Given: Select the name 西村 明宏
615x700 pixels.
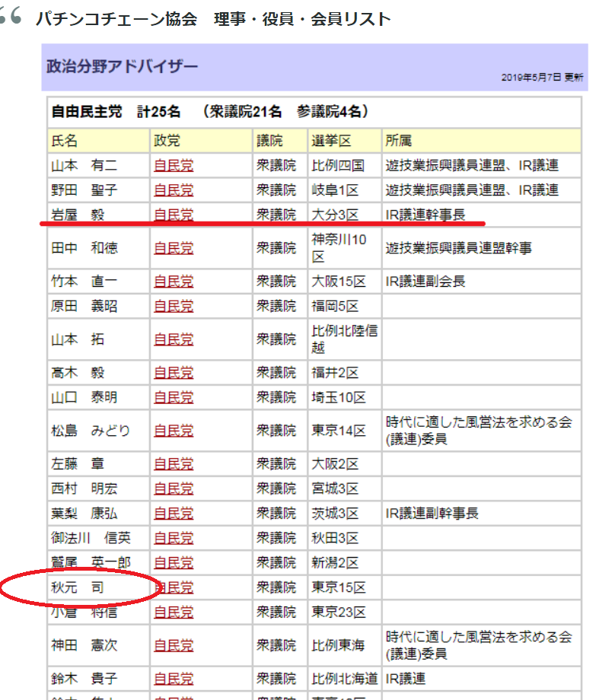Looking at the screenshot, I should pyautogui.click(x=84, y=488).
